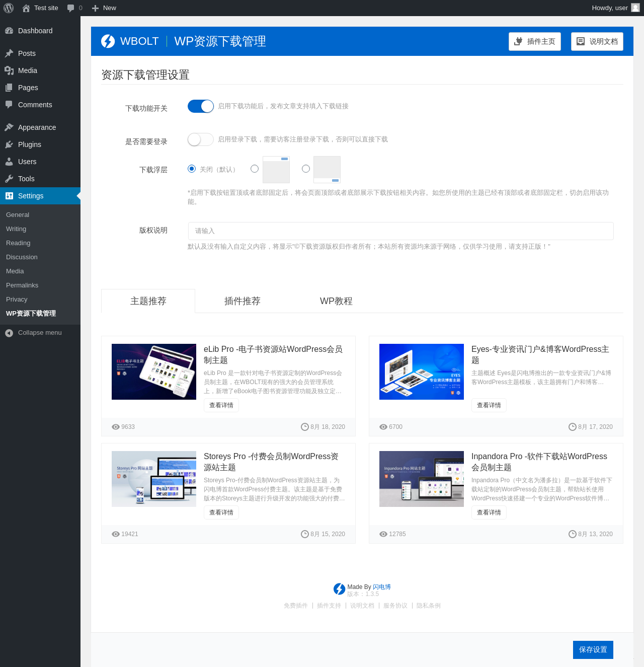Open the 闪电博 link in footer

click(382, 587)
